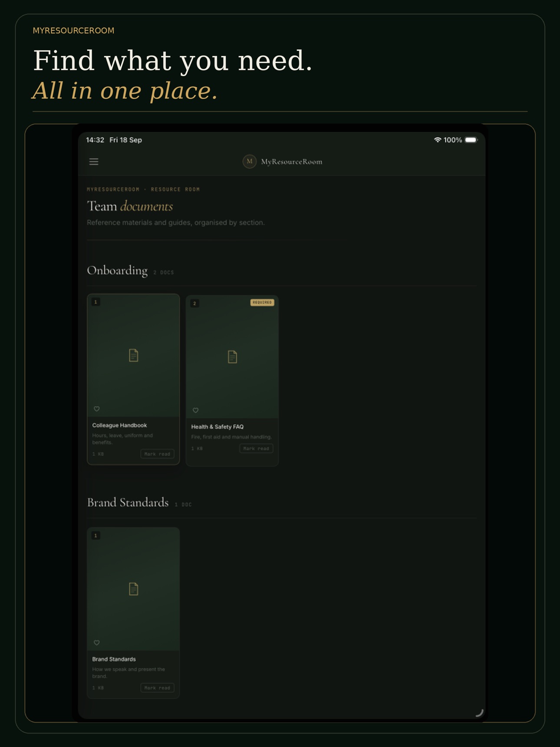Click the "Find what you need." headline
The width and height of the screenshot is (560, 747).
tap(173, 60)
